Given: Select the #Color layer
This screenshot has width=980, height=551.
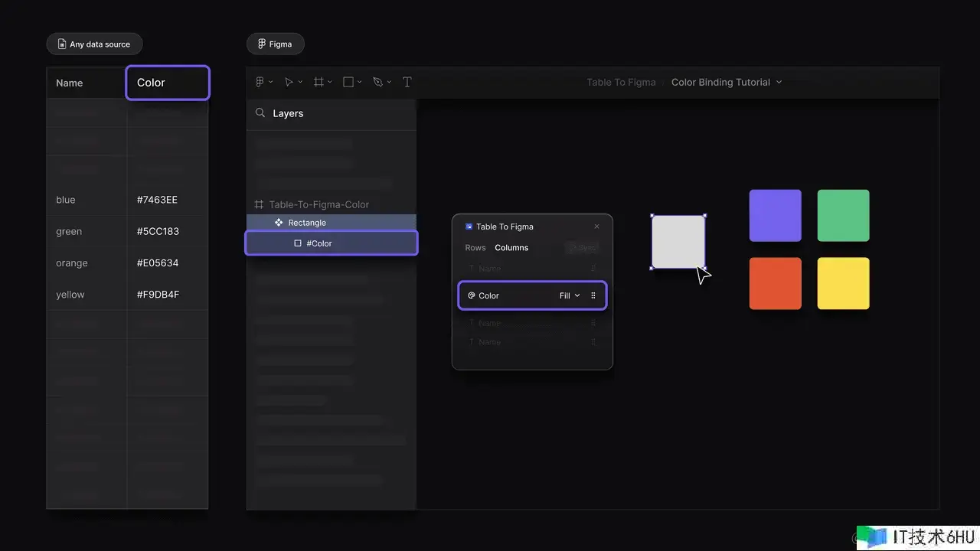Looking at the screenshot, I should [318, 243].
